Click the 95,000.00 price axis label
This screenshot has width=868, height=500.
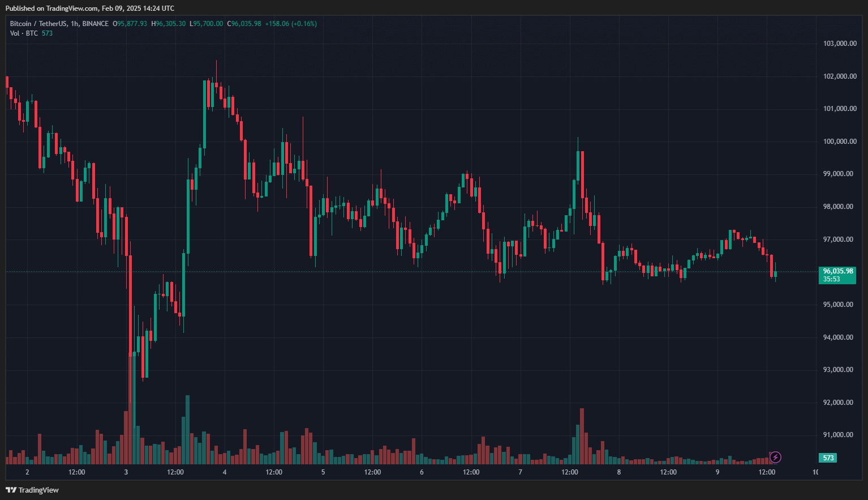[838, 305]
